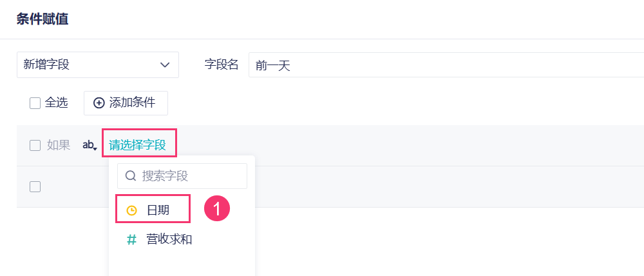Click the 字段名 input containing 前一天

click(x=444, y=65)
